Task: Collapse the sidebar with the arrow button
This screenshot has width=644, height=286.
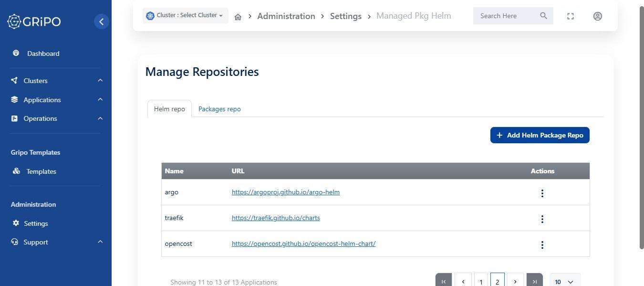Action: [x=101, y=21]
